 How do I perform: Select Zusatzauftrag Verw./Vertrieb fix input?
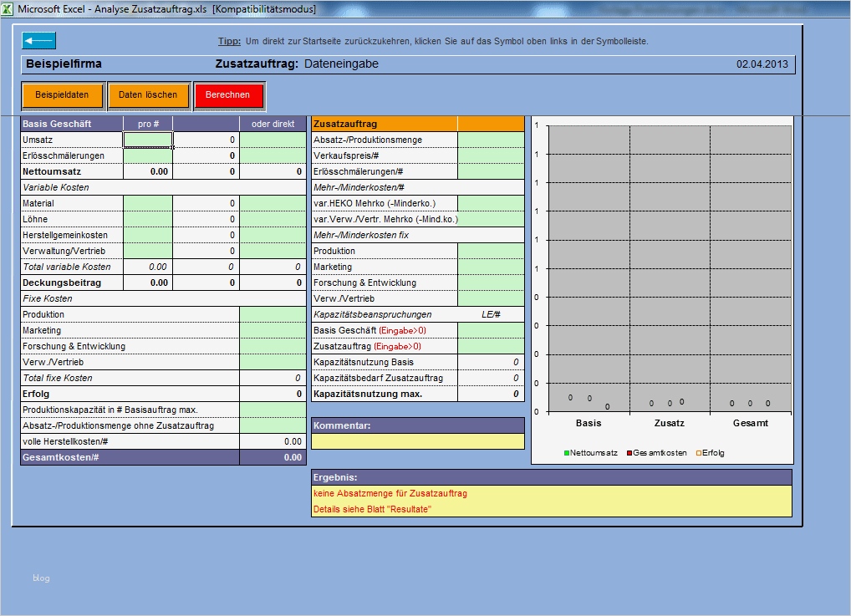coord(492,298)
